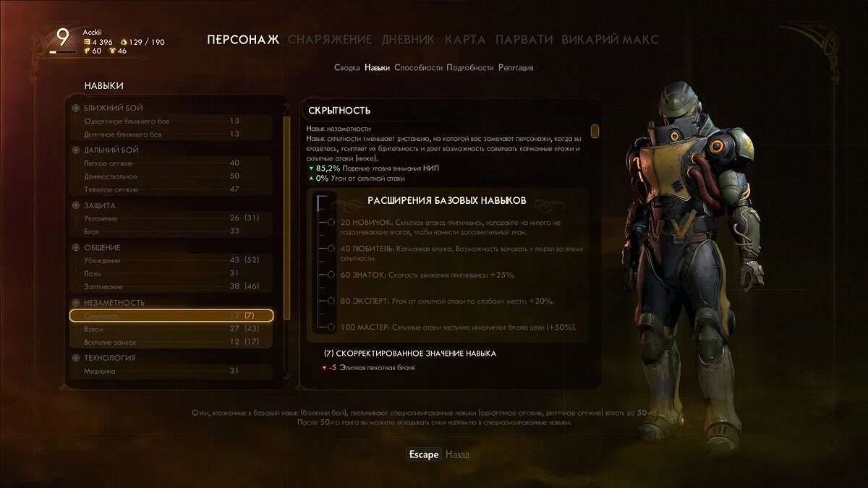Open the СНАРЯЖЕНИЕ main tab

330,39
